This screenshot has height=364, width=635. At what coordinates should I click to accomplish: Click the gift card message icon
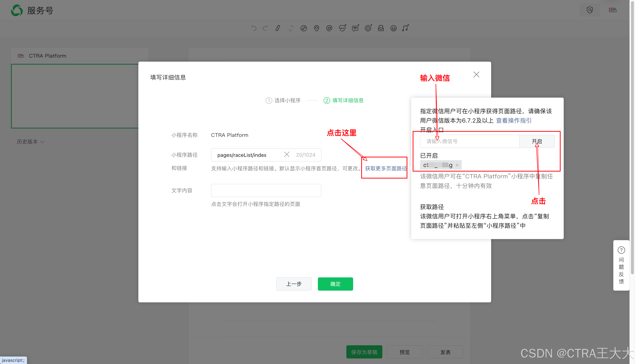355,28
